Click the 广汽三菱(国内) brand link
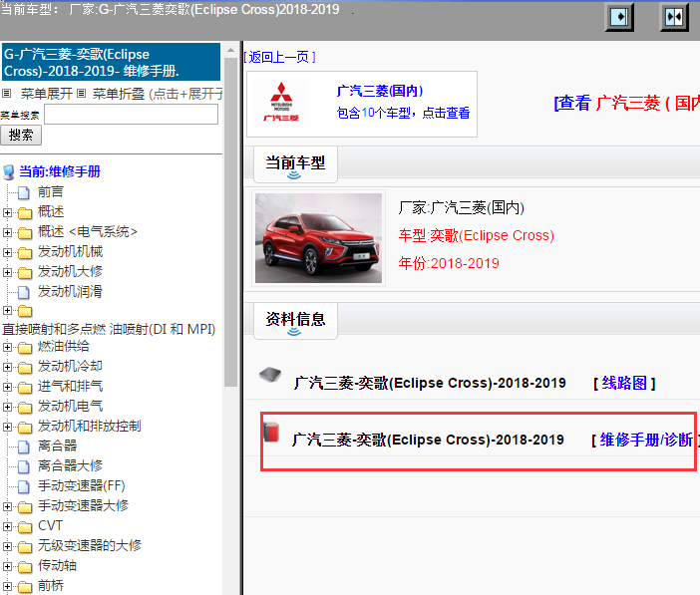The width and height of the screenshot is (700, 595). [x=380, y=91]
